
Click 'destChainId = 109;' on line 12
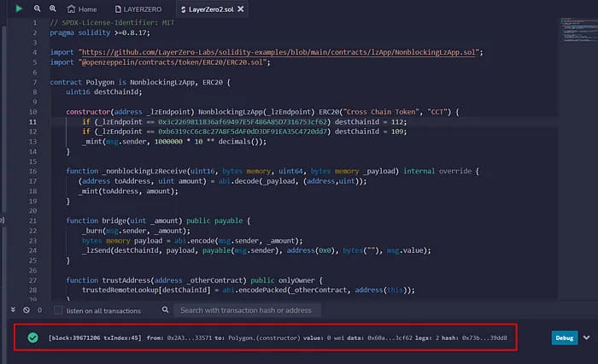coord(371,132)
